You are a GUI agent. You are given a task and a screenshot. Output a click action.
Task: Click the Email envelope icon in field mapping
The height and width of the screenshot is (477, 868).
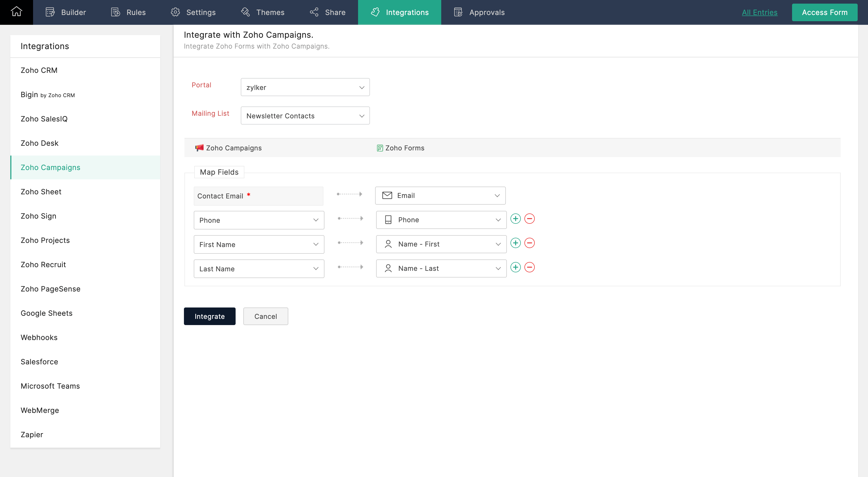pos(388,195)
